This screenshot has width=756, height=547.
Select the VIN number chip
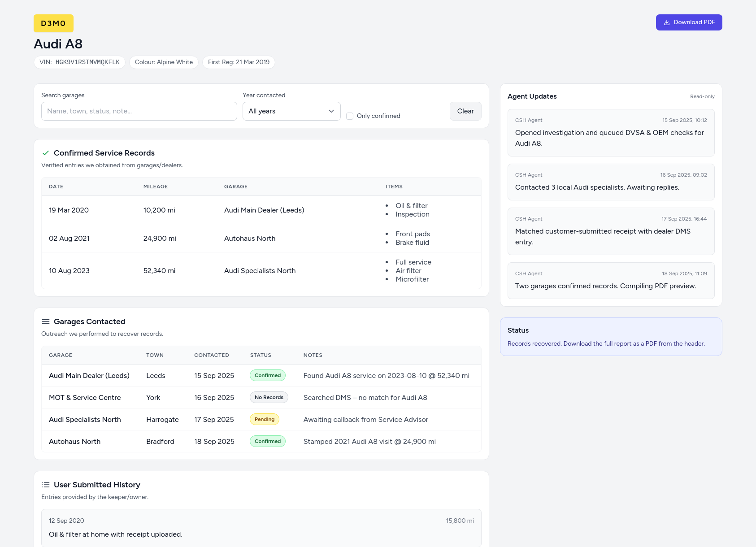(79, 62)
